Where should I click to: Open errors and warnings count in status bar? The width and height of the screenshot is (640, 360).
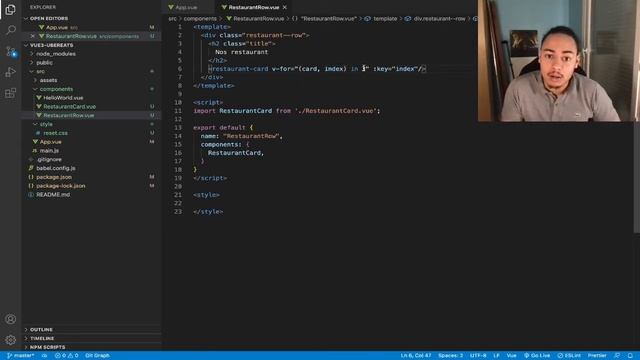67,356
